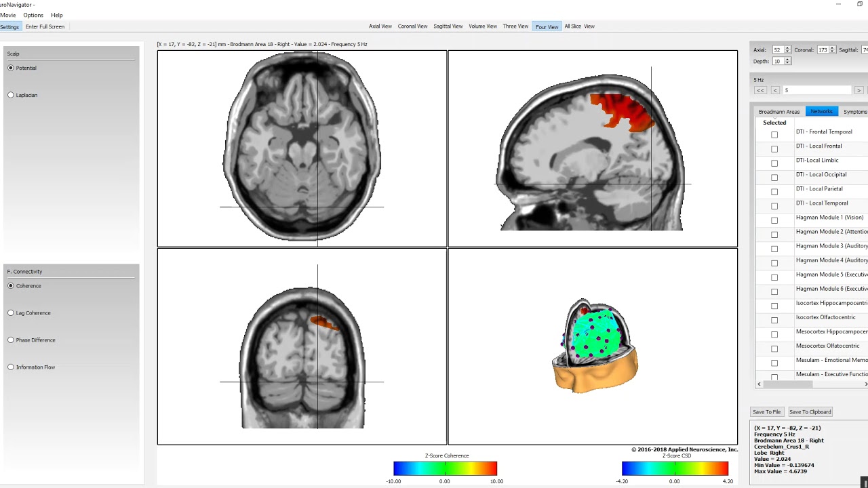Click the Settings toolbar button
The width and height of the screenshot is (868, 488).
(x=9, y=26)
